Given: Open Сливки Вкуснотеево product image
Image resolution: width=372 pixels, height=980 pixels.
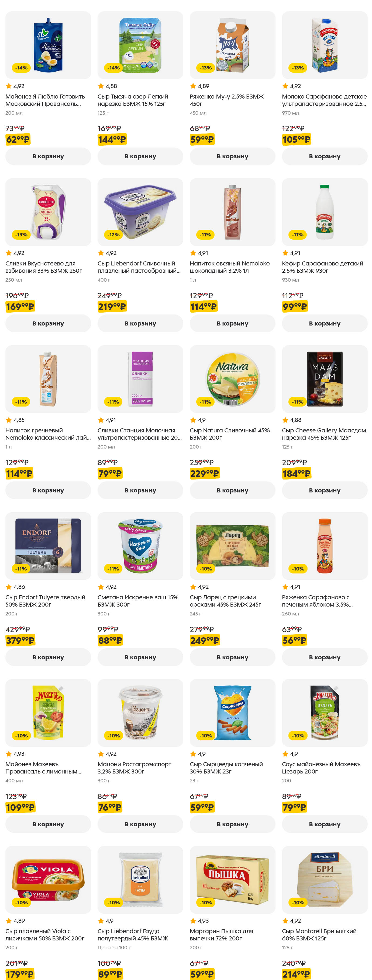Looking at the screenshot, I should tap(48, 212).
